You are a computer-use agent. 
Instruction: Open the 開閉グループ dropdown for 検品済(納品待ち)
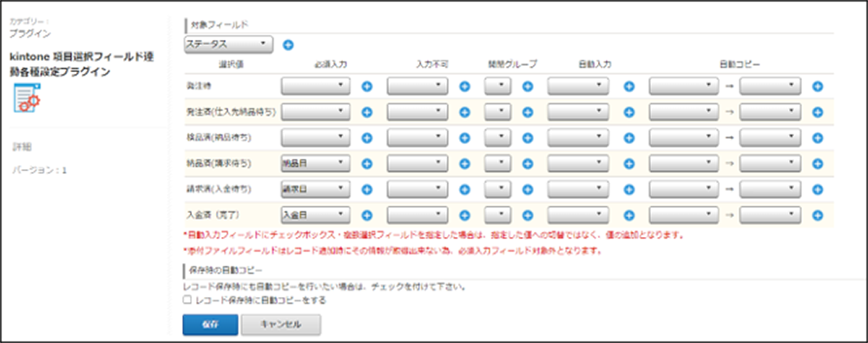pyautogui.click(x=497, y=137)
